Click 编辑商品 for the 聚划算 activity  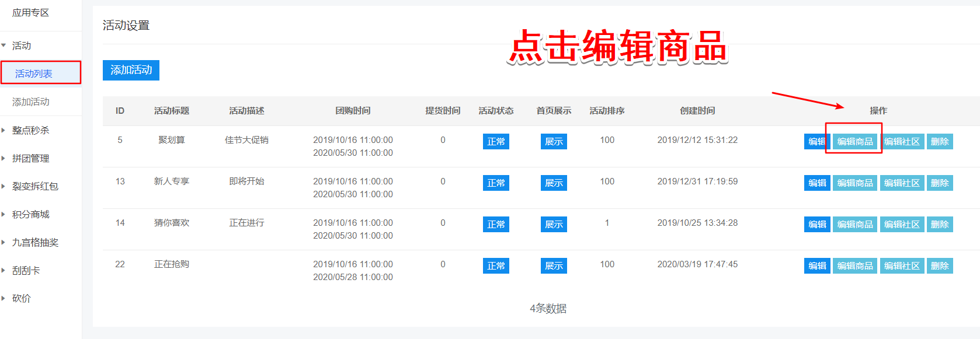coord(855,142)
